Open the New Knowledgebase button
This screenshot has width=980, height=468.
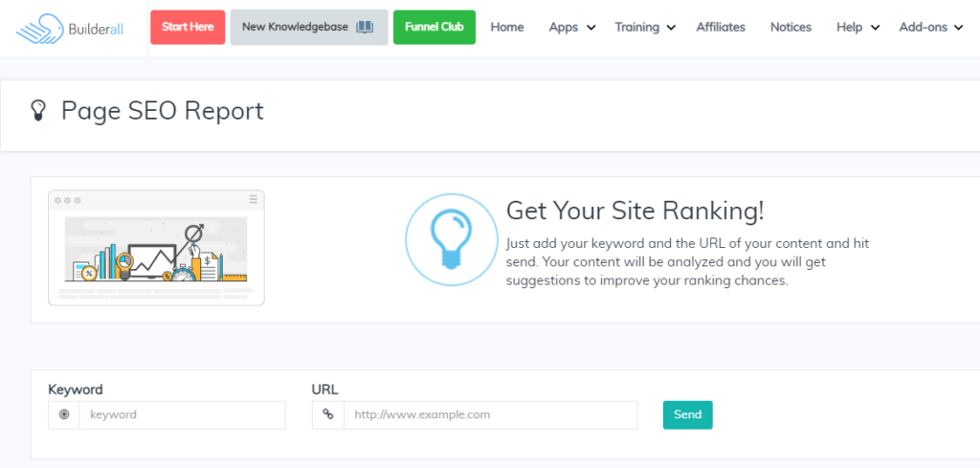point(308,28)
